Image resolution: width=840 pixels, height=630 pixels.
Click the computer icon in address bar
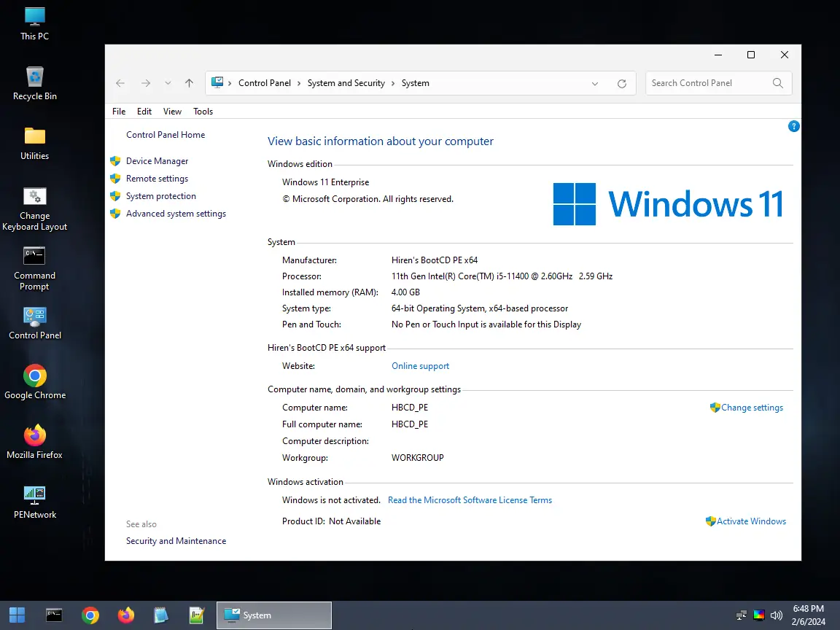217,82
